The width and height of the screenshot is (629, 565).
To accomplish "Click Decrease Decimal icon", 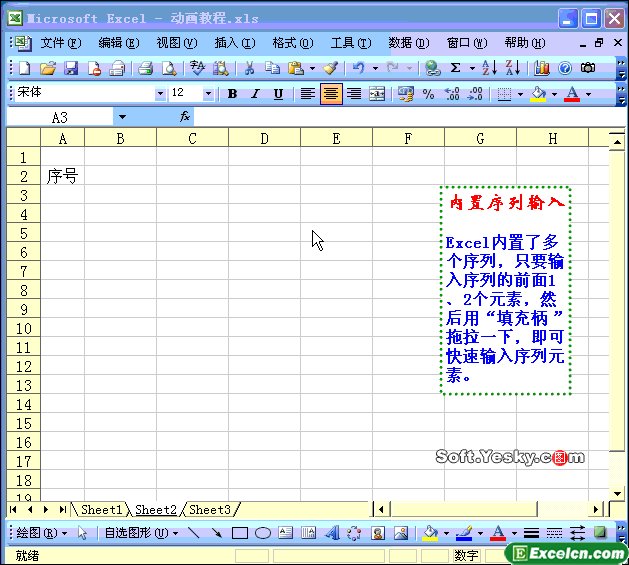I will 475,94.
